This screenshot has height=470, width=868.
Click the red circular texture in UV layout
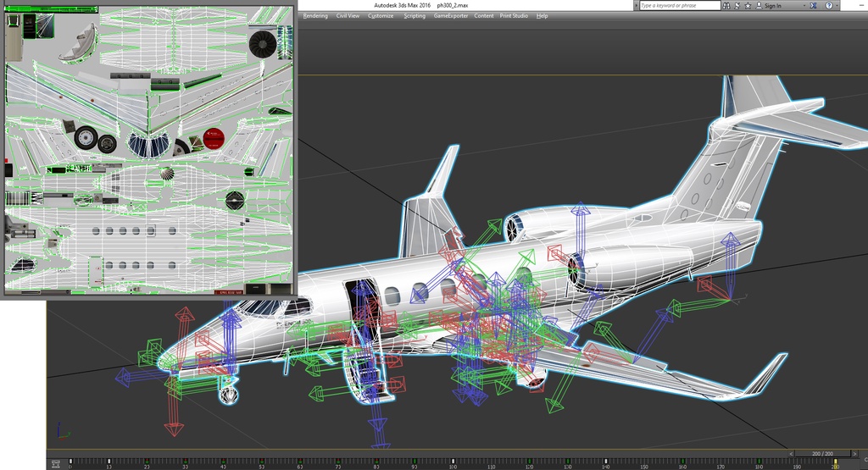pos(214,137)
